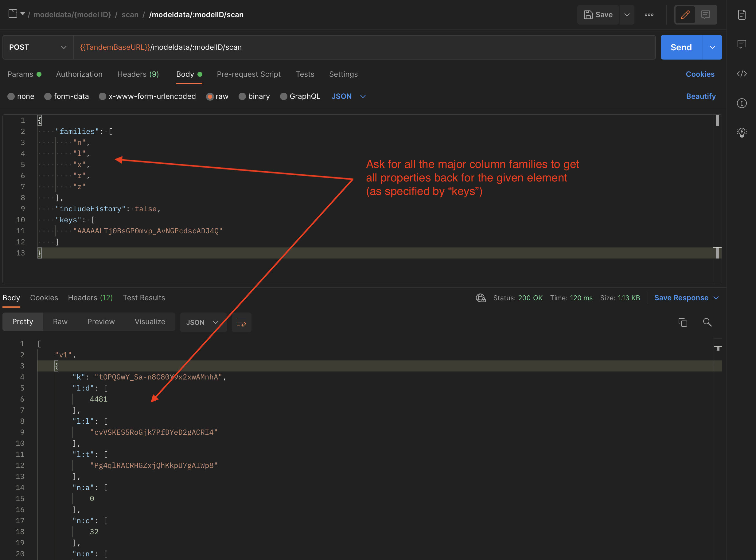Open the POST method dropdown
The width and height of the screenshot is (756, 560).
pyautogui.click(x=38, y=47)
